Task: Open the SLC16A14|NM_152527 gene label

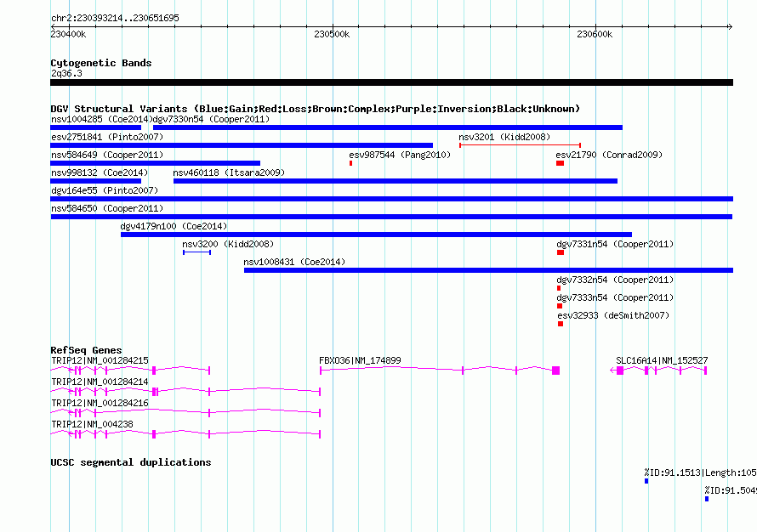Action: tap(662, 360)
